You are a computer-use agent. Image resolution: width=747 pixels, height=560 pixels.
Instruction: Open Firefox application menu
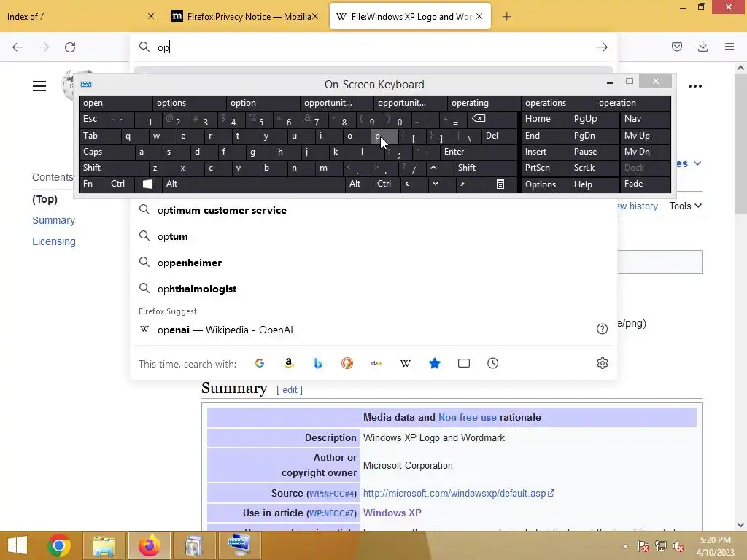point(729,47)
